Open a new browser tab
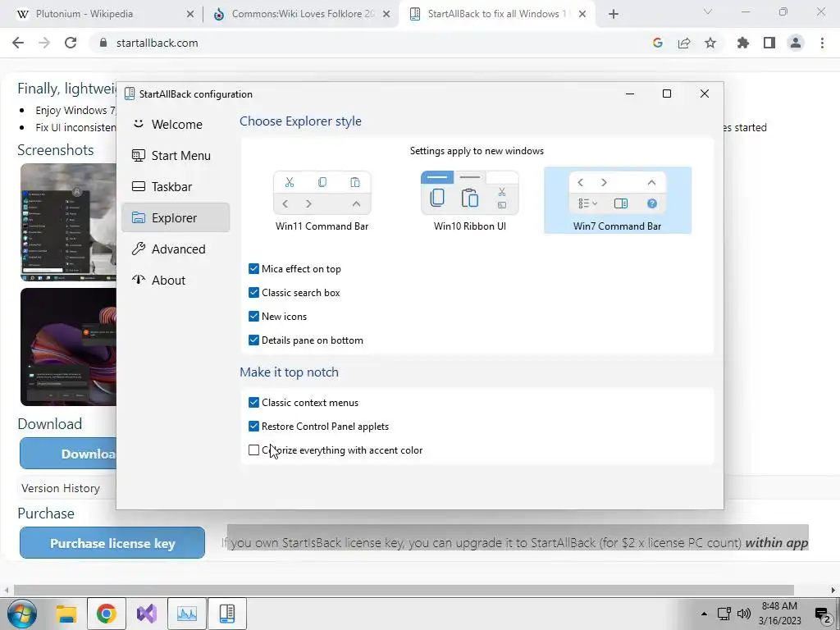Viewport: 840px width, 630px height. (614, 15)
